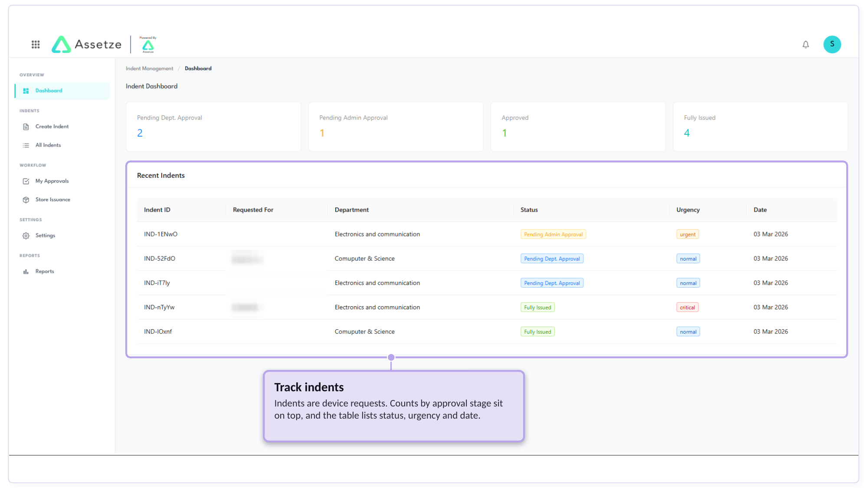Viewport: 868px width, 488px height.
Task: Select indent IND-iT7ly
Action: [x=157, y=283]
